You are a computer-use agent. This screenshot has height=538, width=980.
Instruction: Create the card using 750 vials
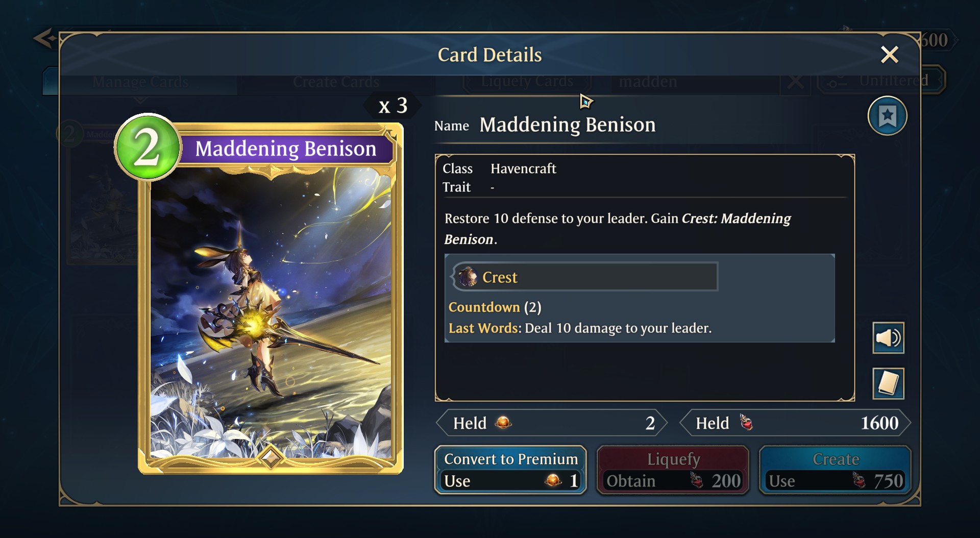[x=836, y=470]
